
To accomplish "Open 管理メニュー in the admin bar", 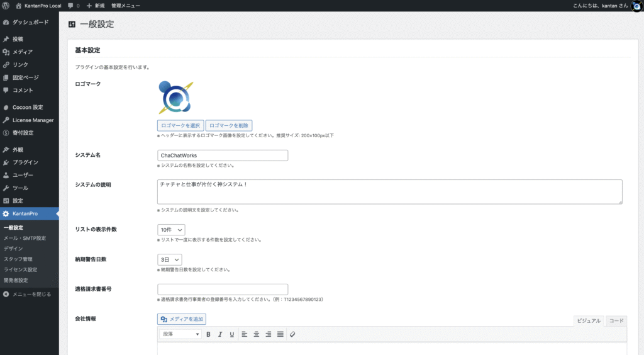I will pos(126,6).
